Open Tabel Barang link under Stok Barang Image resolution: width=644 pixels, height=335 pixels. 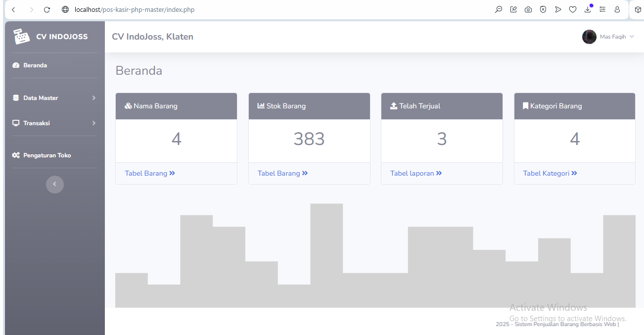tap(283, 173)
